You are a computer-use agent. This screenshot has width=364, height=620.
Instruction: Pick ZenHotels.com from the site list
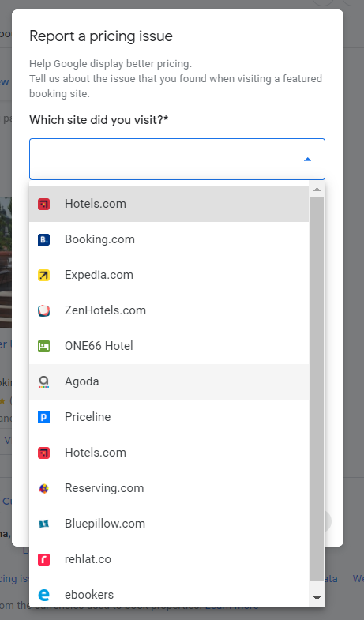tap(169, 311)
